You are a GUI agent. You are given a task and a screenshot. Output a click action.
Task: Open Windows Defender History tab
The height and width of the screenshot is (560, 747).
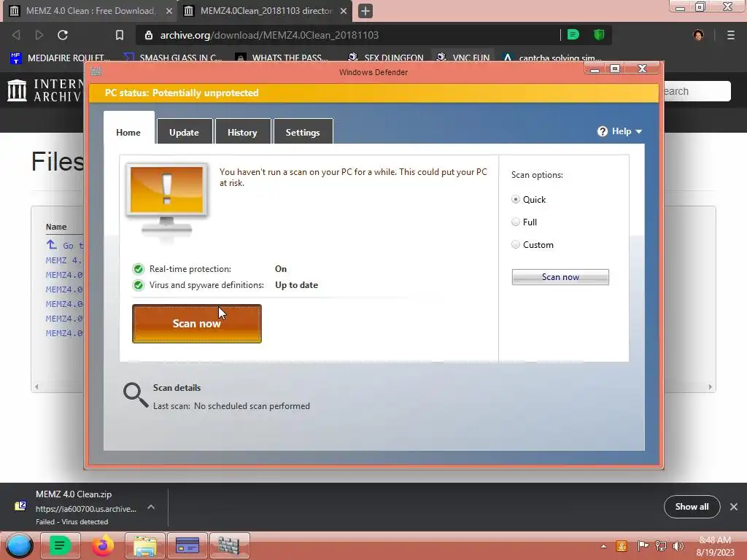242,133
